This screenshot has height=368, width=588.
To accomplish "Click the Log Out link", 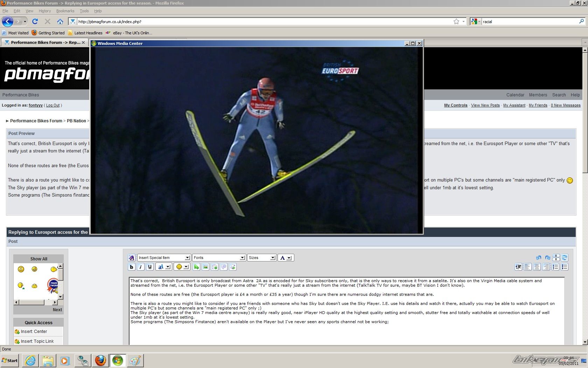I will (53, 105).
